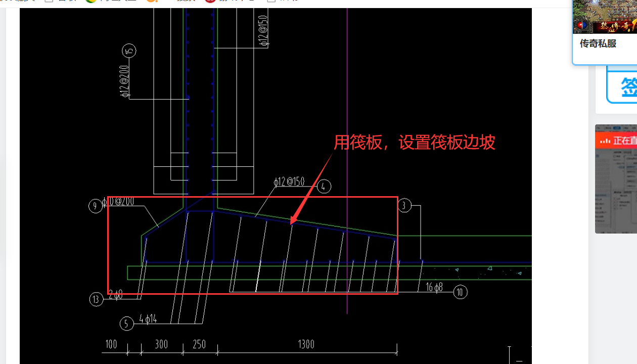
Task: Click the 1300 dimension value
Action: pyautogui.click(x=306, y=344)
